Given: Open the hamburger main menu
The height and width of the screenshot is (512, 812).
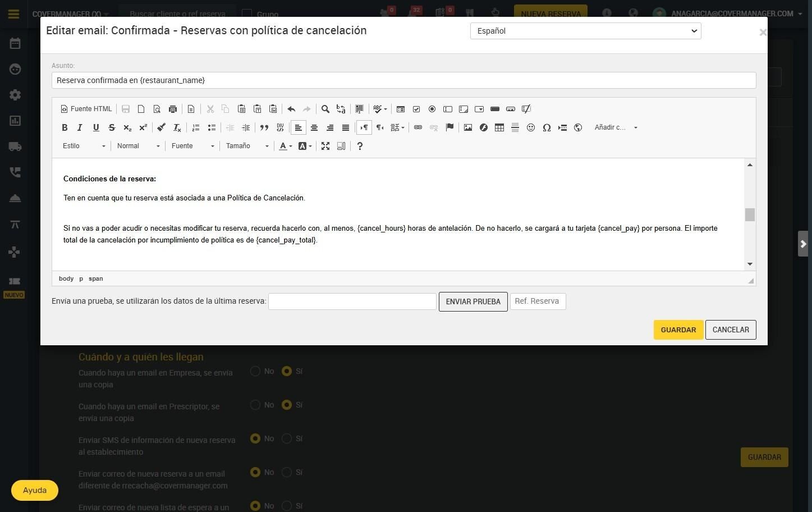Looking at the screenshot, I should (x=14, y=14).
